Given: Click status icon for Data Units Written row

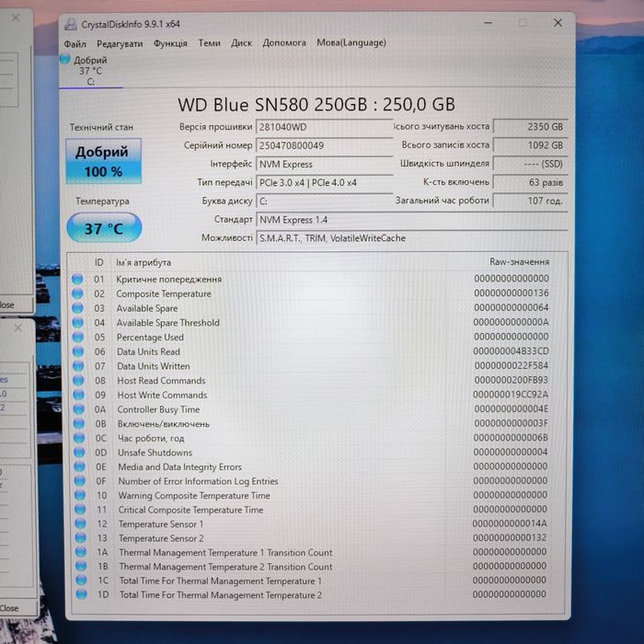Looking at the screenshot, I should click(78, 366).
